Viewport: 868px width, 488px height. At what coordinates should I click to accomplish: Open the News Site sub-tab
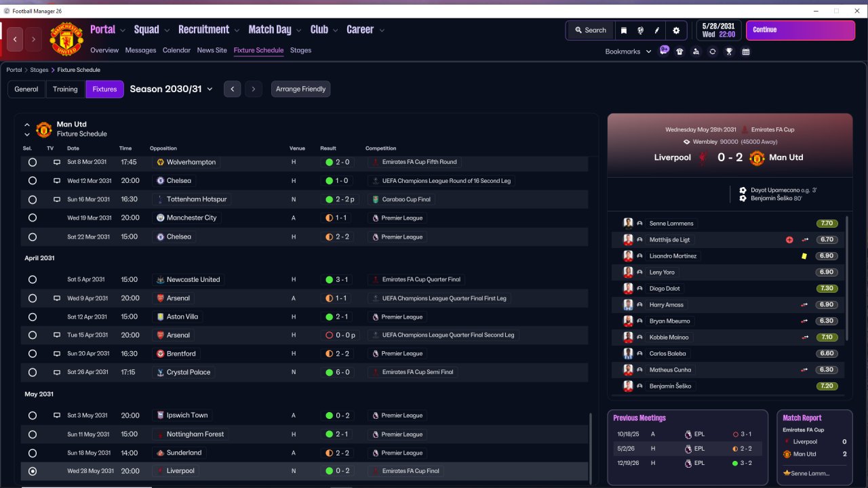click(x=212, y=50)
